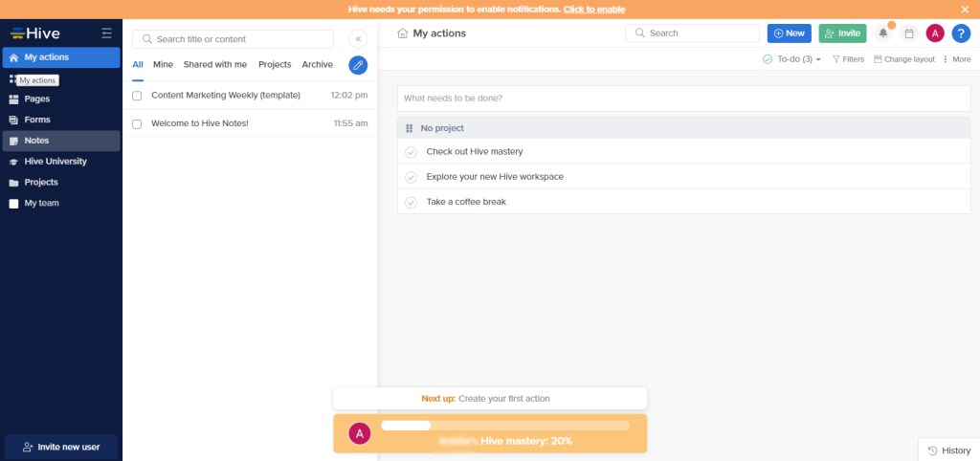Switch to the Shared with me tab

point(215,64)
